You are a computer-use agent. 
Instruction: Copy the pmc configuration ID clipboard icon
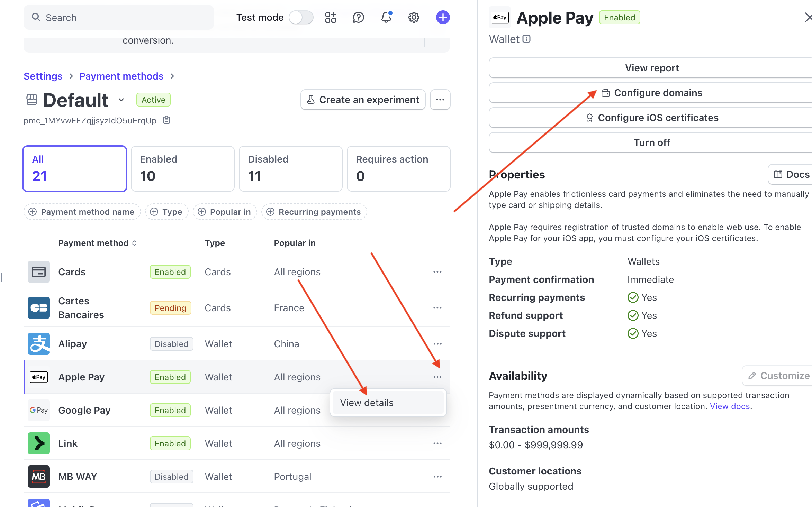tap(166, 120)
